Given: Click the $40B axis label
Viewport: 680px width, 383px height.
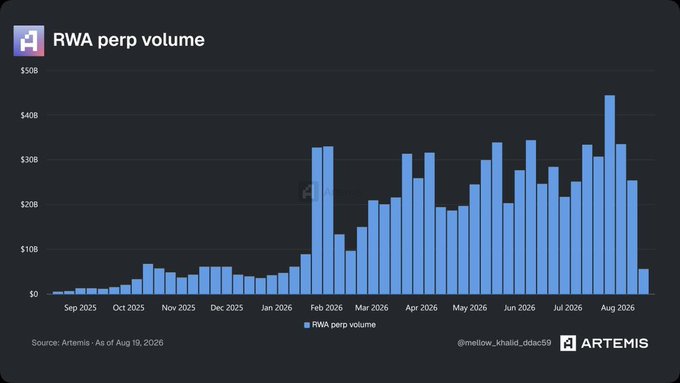Looking at the screenshot, I should coord(29,115).
